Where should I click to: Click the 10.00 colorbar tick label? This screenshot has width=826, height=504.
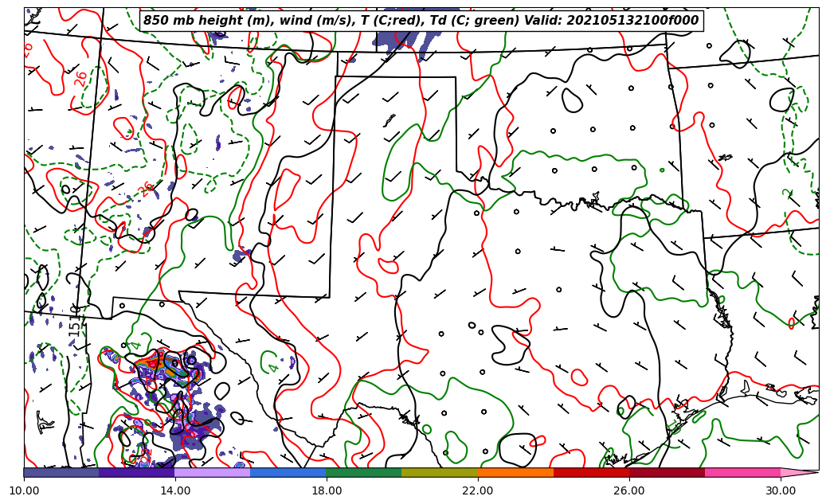pyautogui.click(x=24, y=490)
